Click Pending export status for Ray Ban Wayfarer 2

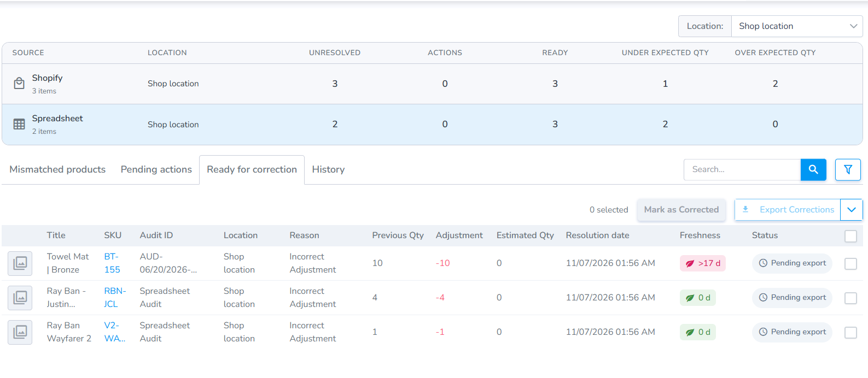tap(792, 332)
